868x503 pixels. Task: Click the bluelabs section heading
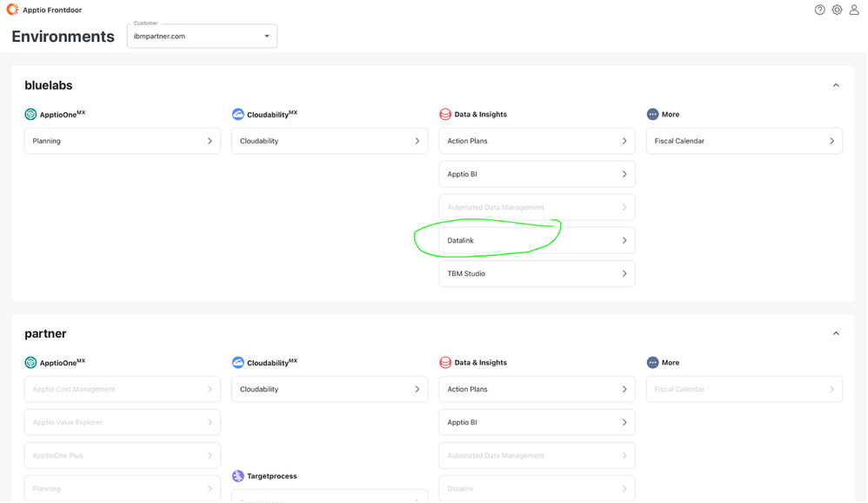pos(48,85)
